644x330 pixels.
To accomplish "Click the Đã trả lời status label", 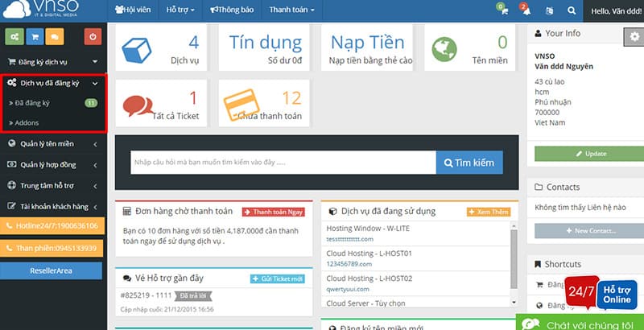I will click(193, 296).
